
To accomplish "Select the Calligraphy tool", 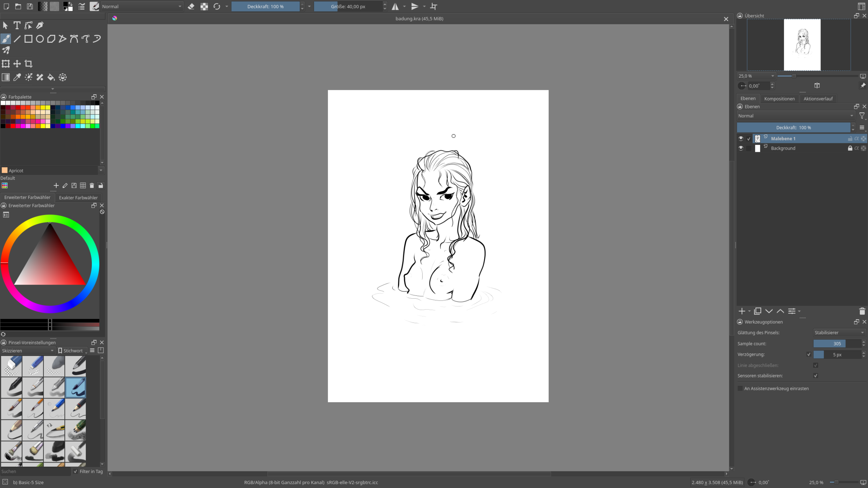I will tap(40, 25).
